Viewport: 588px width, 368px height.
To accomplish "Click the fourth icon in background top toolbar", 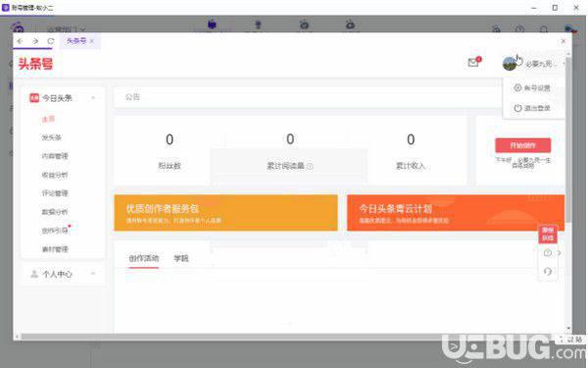I will coord(350,25).
